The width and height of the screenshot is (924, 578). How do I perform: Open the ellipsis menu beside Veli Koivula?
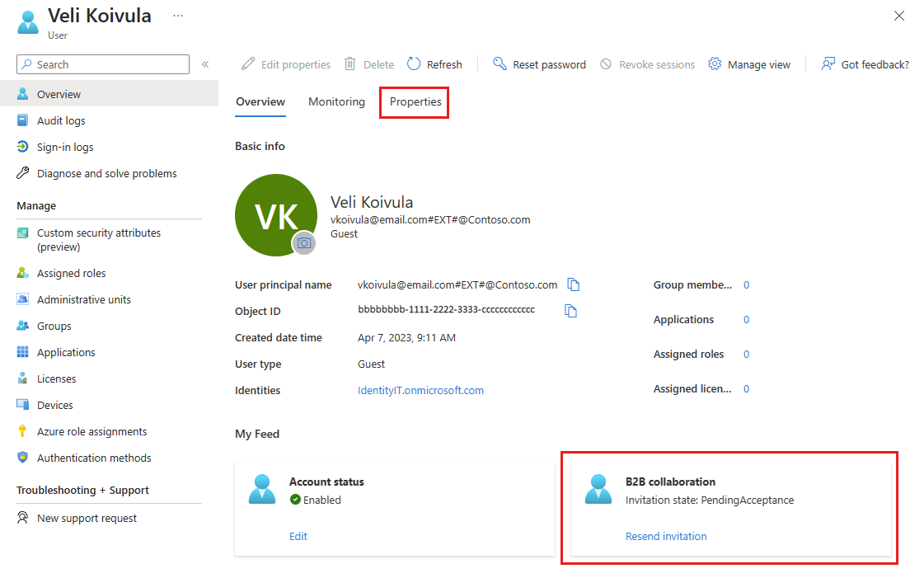pyautogui.click(x=178, y=16)
